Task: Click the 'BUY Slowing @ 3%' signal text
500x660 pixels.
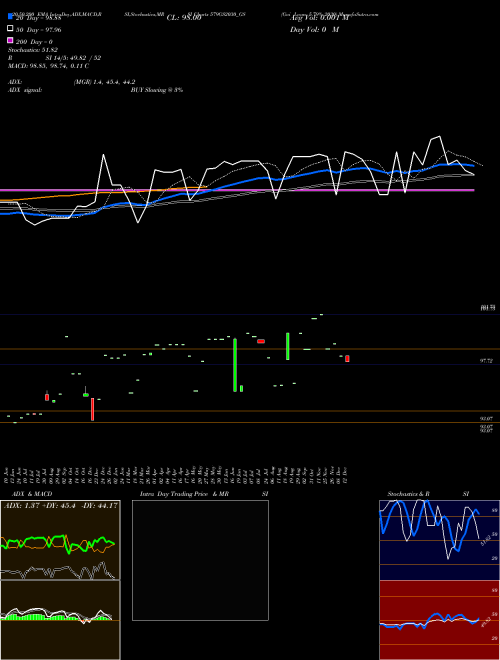Action: click(x=157, y=90)
